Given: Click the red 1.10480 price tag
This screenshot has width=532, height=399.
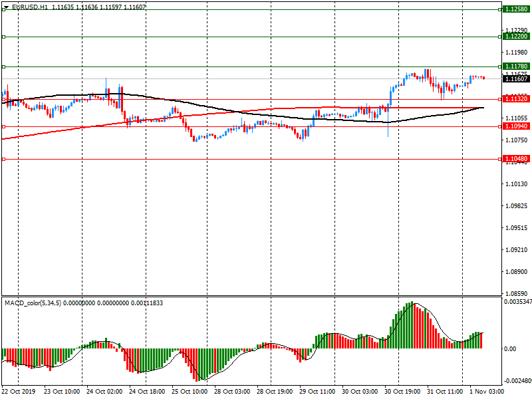Looking at the screenshot, I should pyautogui.click(x=516, y=159).
